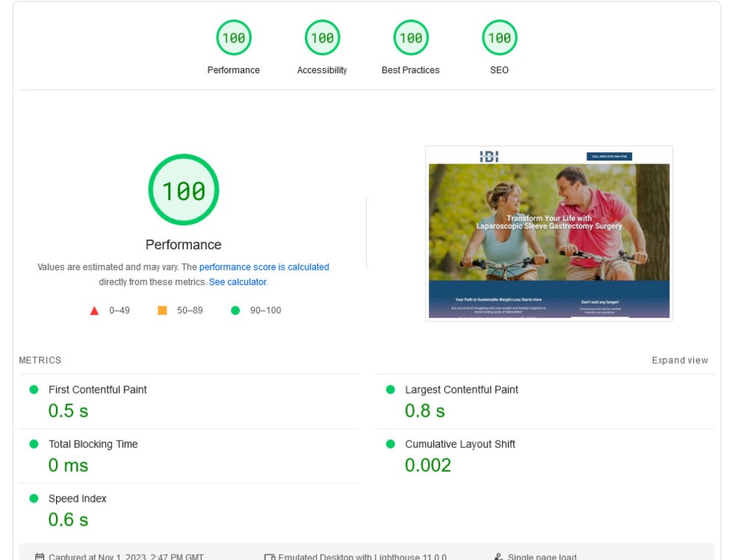
Task: Click the Cumulative Layout Shift metric label
Action: click(459, 444)
